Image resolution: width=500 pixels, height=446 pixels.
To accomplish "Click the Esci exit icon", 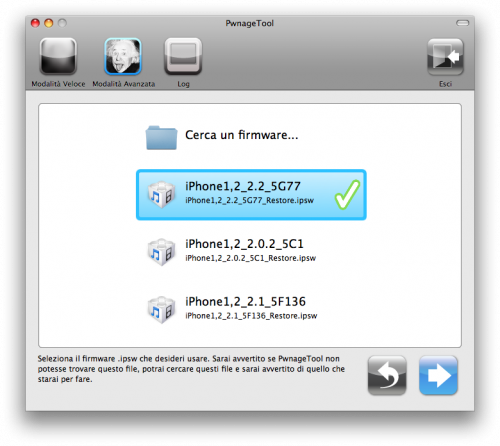I will tap(445, 57).
